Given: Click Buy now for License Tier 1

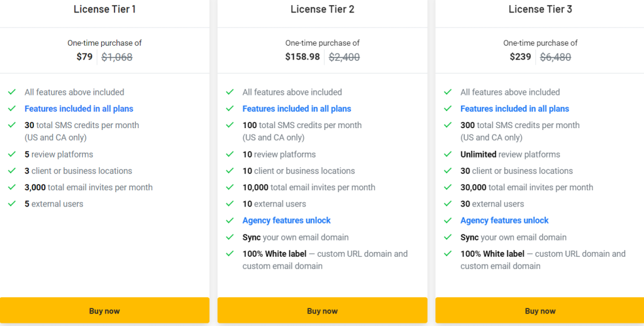Looking at the screenshot, I should [104, 310].
